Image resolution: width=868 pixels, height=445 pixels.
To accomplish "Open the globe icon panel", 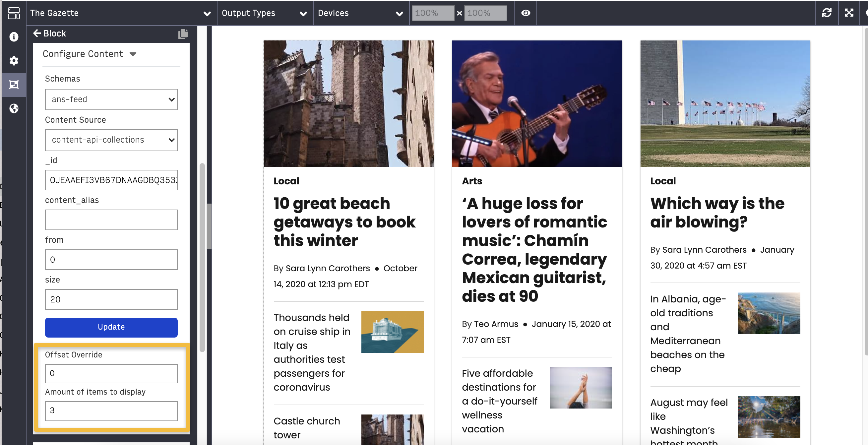I will (x=14, y=108).
